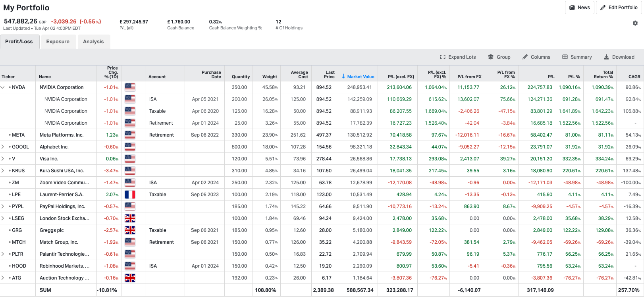
Task: Expand the ATG row lots
Action: coord(3,278)
